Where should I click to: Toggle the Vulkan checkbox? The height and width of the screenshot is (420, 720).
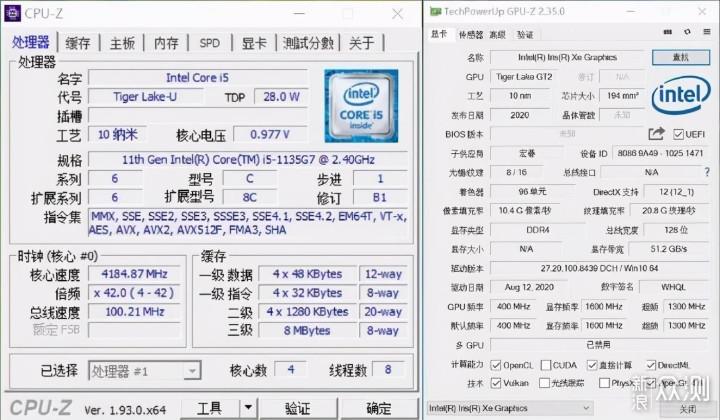tap(495, 383)
